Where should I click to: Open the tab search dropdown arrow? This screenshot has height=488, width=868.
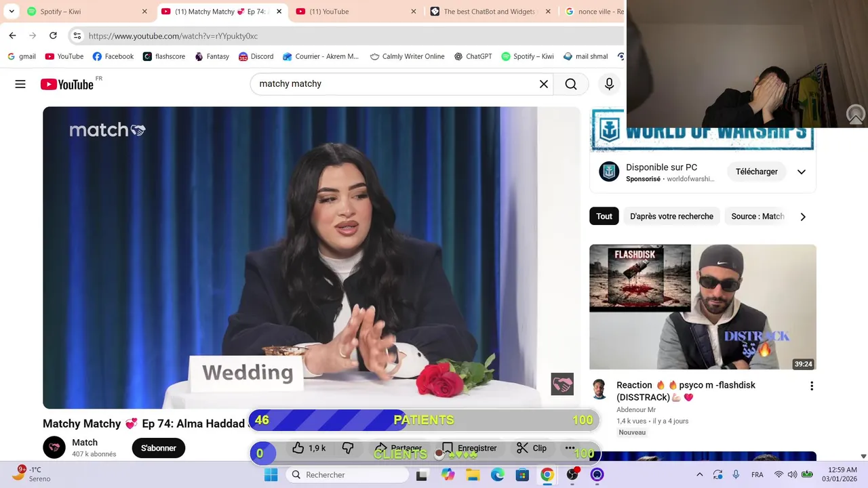(x=12, y=12)
